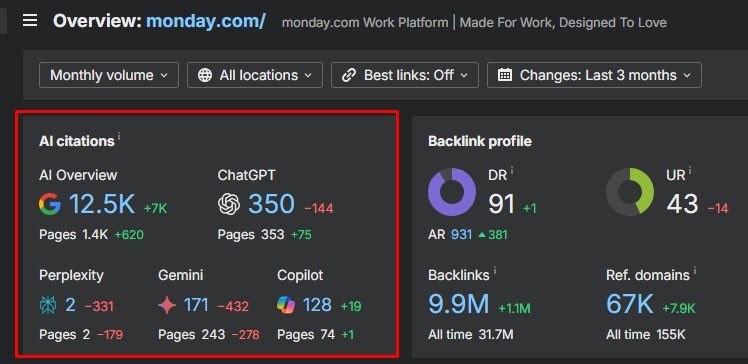Click the Google AI Overview logo icon

[x=50, y=205]
